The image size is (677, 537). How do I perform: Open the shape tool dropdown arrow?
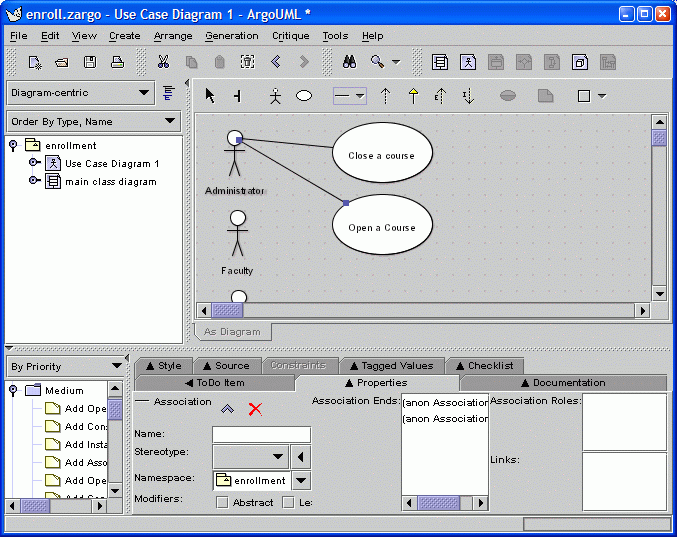tap(602, 96)
